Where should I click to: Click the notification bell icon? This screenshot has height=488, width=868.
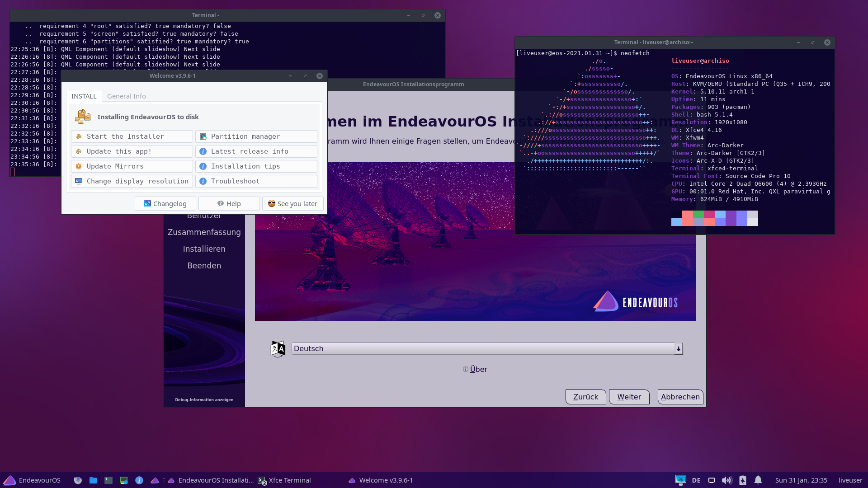coord(758,480)
